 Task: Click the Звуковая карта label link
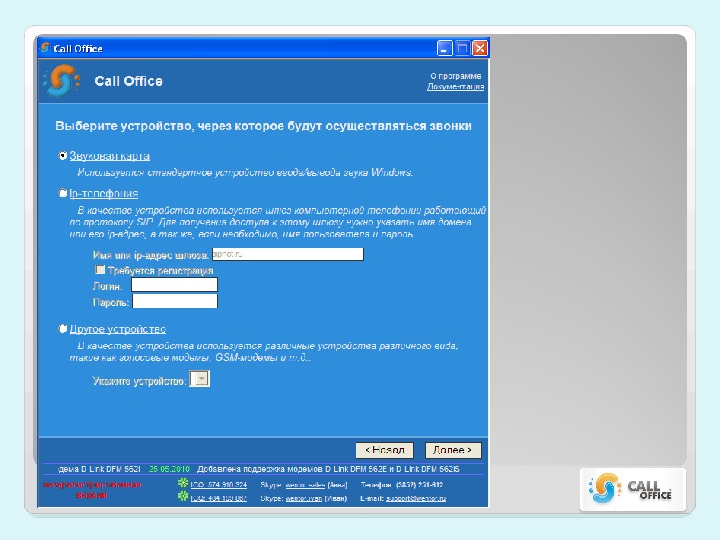[110, 156]
